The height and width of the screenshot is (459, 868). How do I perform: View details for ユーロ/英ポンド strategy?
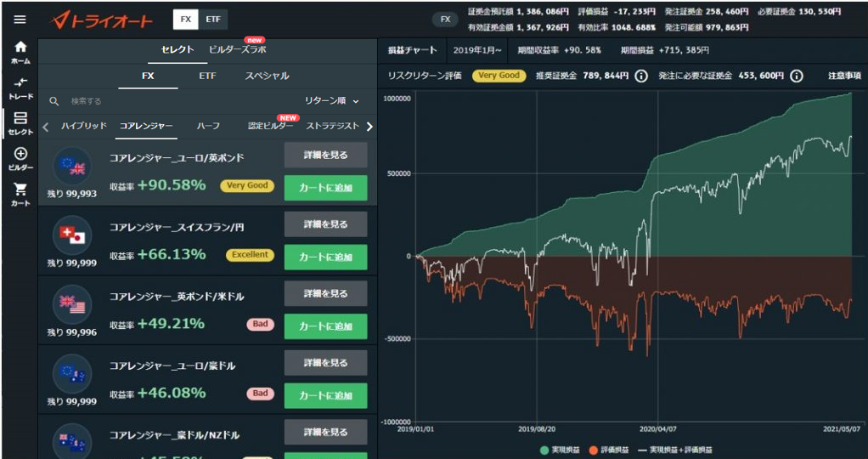pos(325,156)
